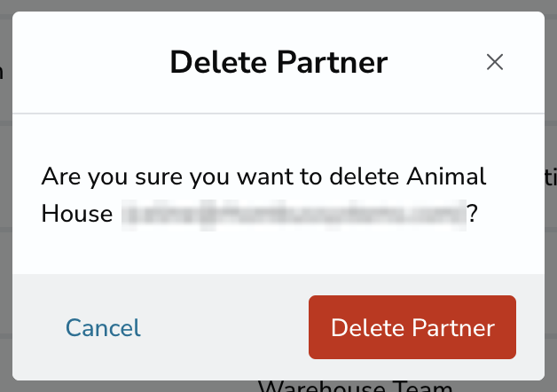
Task: Click the word Animal in the message
Action: [446, 176]
